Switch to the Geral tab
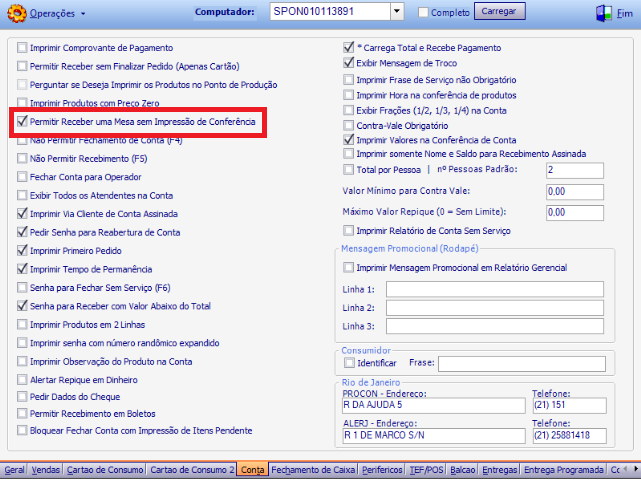Viewport: 641px width, 480px height. point(14,470)
